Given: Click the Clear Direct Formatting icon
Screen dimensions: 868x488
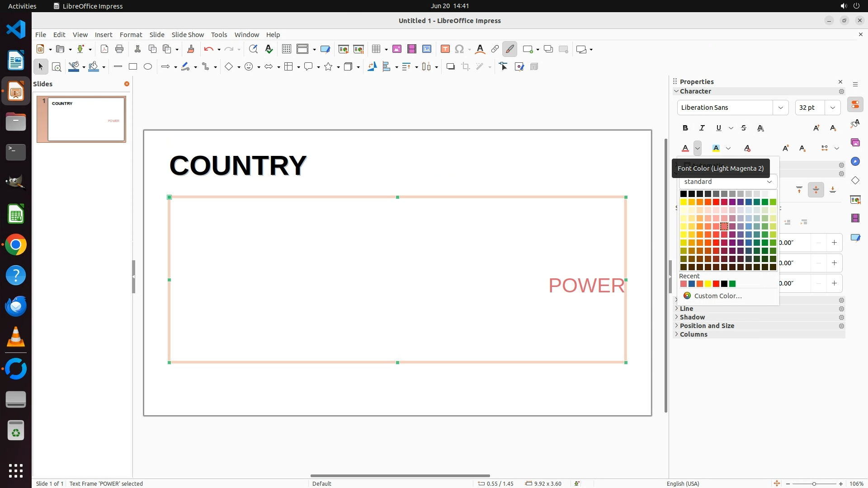Looking at the screenshot, I should (x=747, y=148).
